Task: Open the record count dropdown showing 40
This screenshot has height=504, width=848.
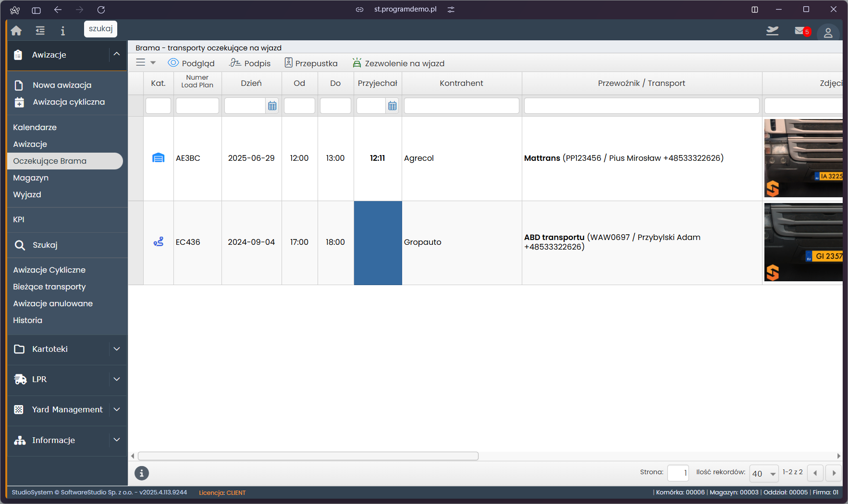Action: click(x=763, y=473)
